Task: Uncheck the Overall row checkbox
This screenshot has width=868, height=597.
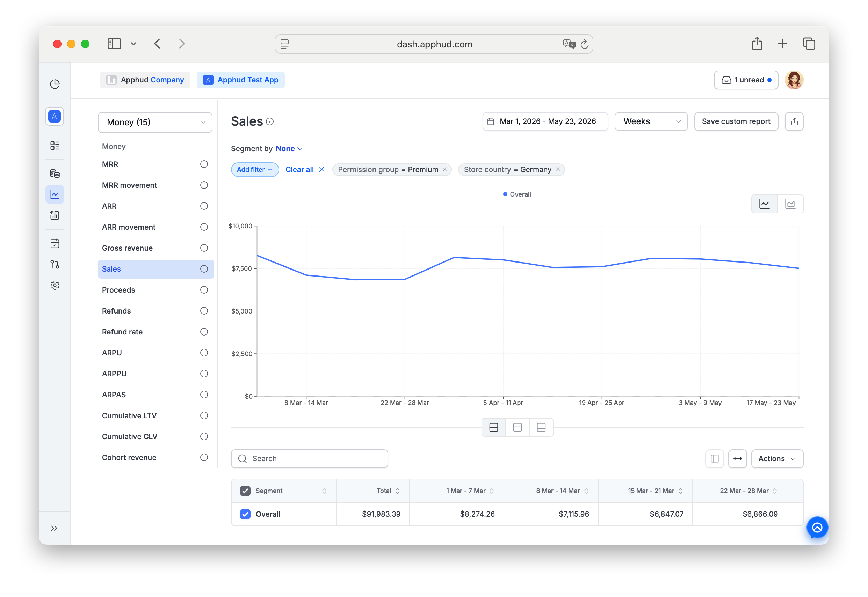Action: tap(245, 514)
